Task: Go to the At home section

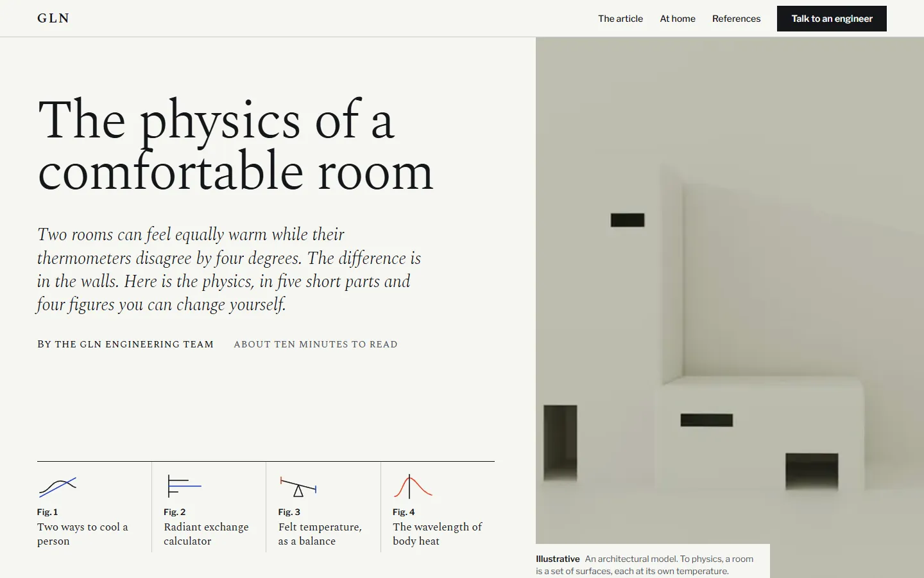Action: point(678,19)
